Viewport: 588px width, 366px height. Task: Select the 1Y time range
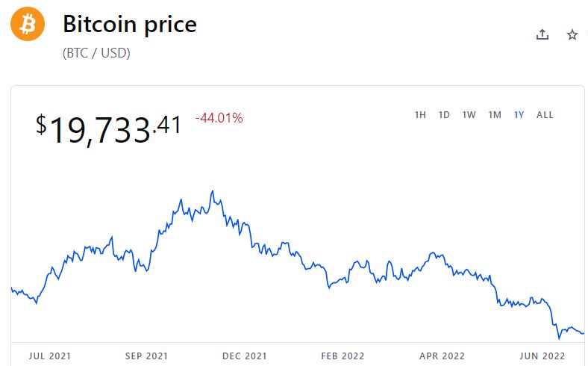[519, 115]
